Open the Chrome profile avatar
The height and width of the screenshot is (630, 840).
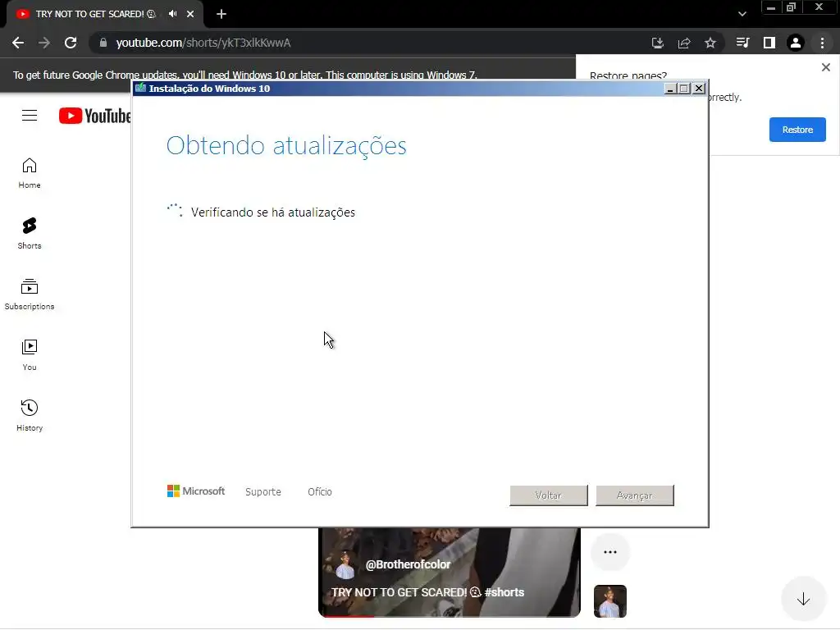point(796,43)
